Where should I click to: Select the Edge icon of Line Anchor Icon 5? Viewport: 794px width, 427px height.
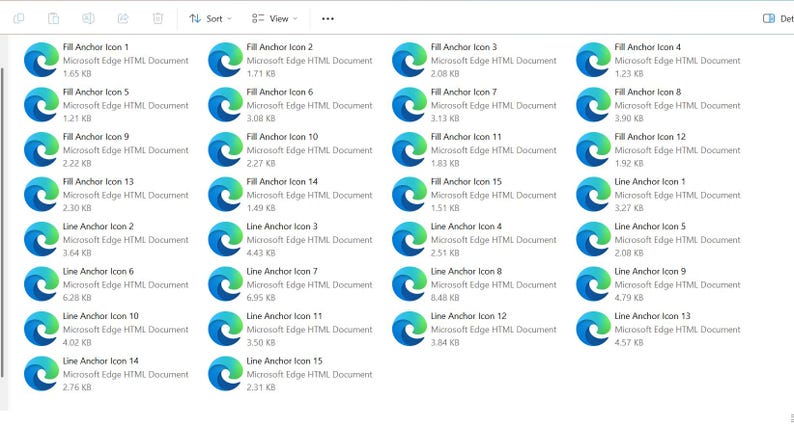pos(593,239)
